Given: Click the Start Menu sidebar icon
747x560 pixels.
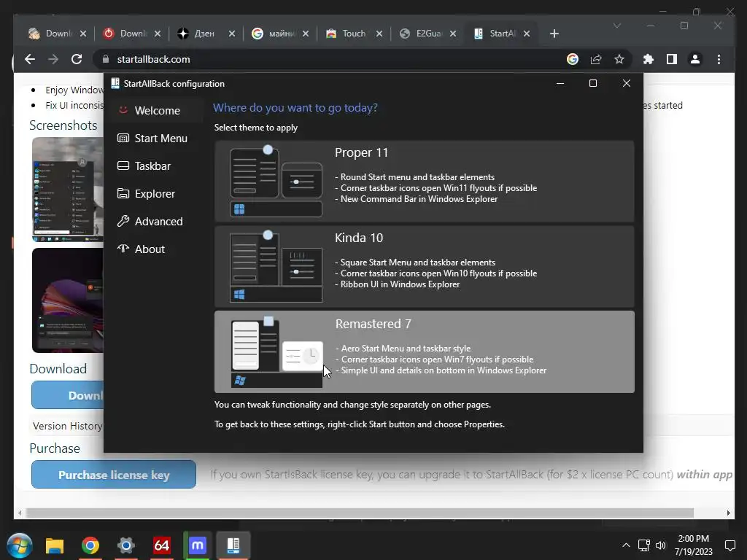Looking at the screenshot, I should pyautogui.click(x=123, y=138).
